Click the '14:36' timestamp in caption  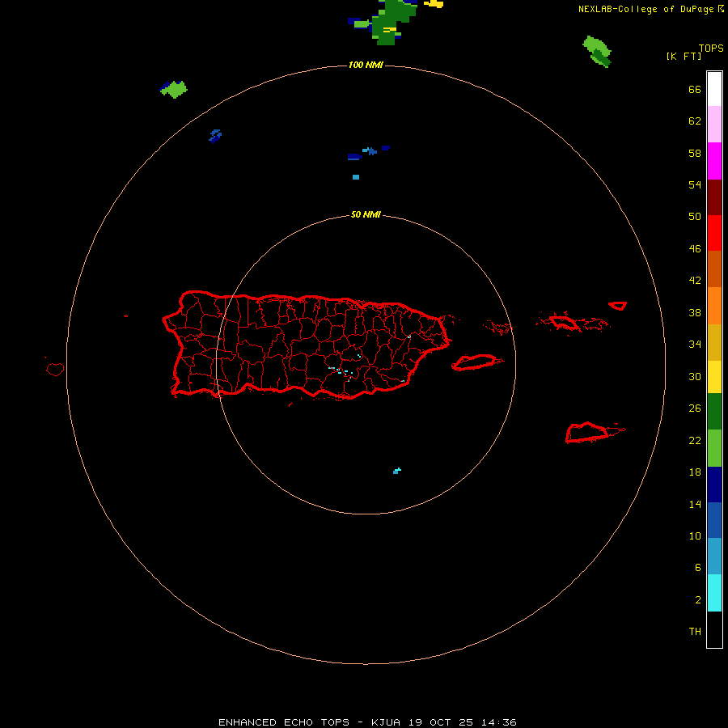tap(499, 722)
